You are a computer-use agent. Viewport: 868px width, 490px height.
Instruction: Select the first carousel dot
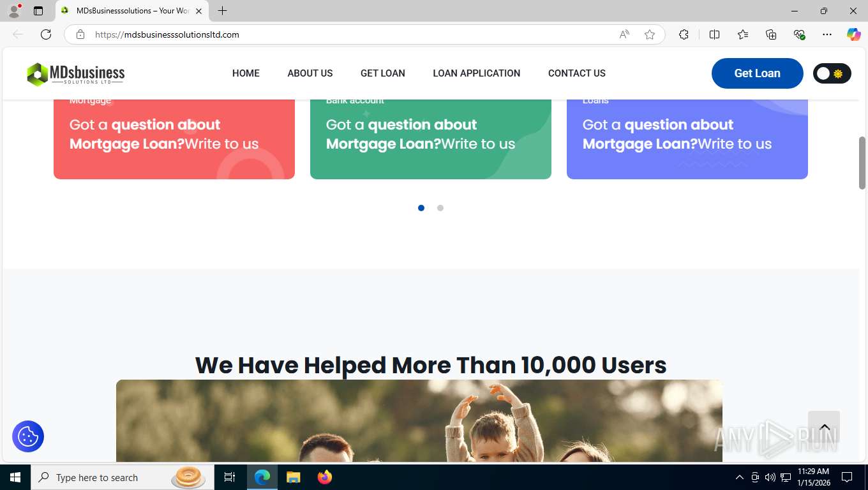coord(421,208)
